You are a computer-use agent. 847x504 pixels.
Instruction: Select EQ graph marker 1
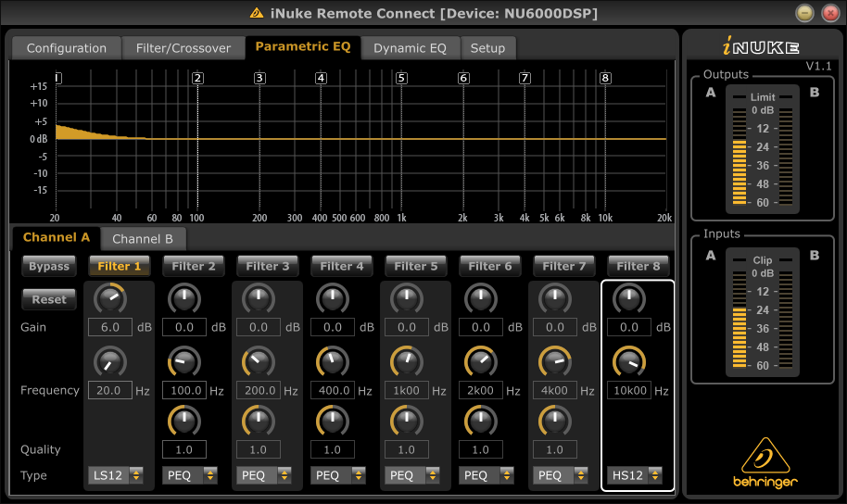(x=57, y=79)
